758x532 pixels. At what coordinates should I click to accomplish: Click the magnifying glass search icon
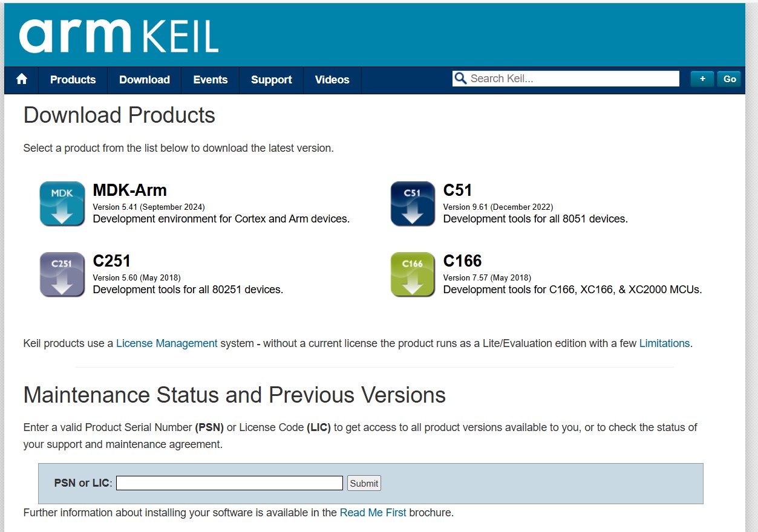(x=460, y=79)
